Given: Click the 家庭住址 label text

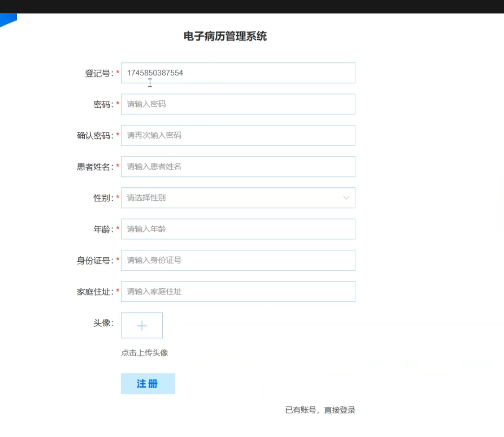Looking at the screenshot, I should click(x=94, y=292).
